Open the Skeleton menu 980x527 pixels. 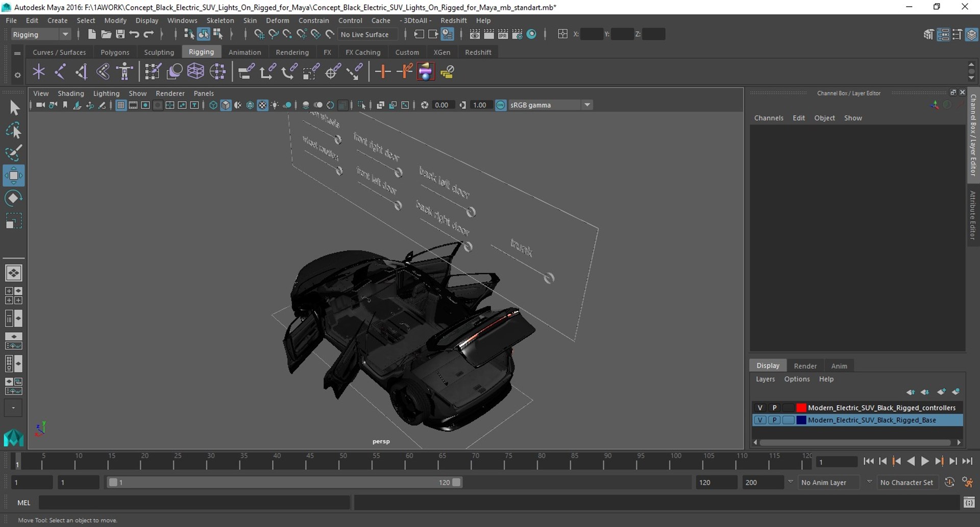point(220,20)
